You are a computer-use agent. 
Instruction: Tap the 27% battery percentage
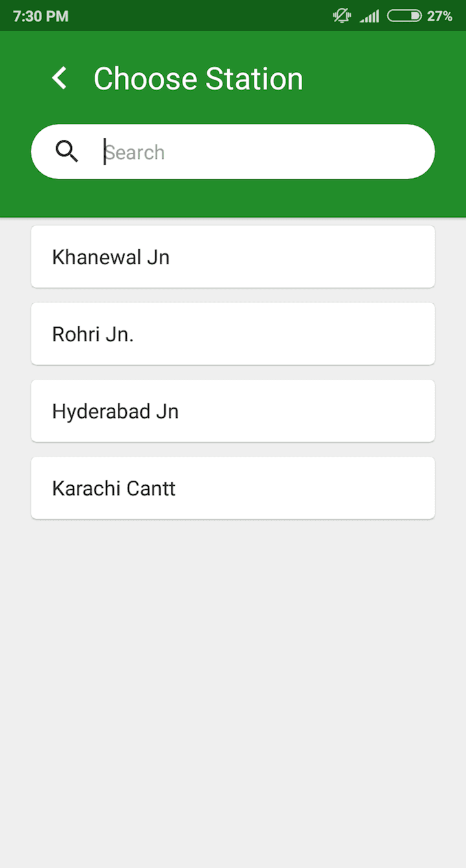(x=439, y=16)
